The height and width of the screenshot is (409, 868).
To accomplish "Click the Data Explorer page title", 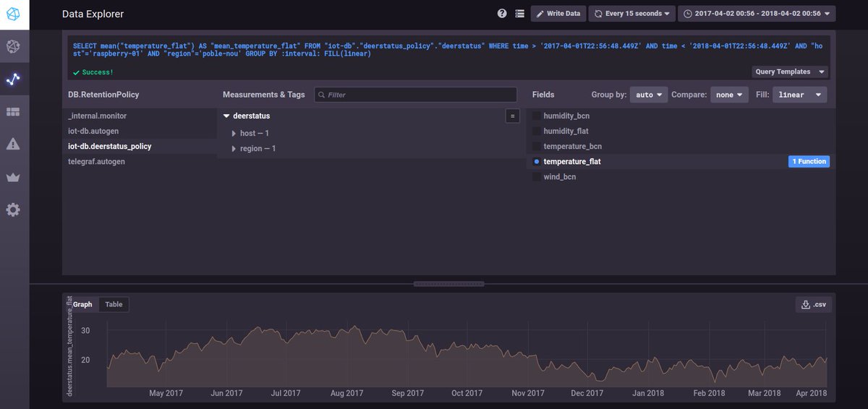I will [93, 14].
